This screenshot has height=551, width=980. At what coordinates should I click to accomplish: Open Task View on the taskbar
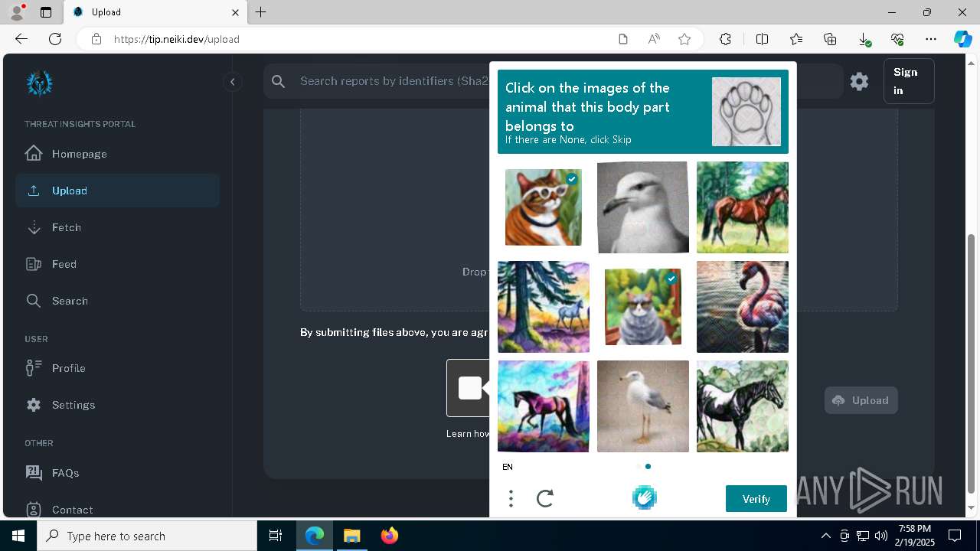pos(276,536)
